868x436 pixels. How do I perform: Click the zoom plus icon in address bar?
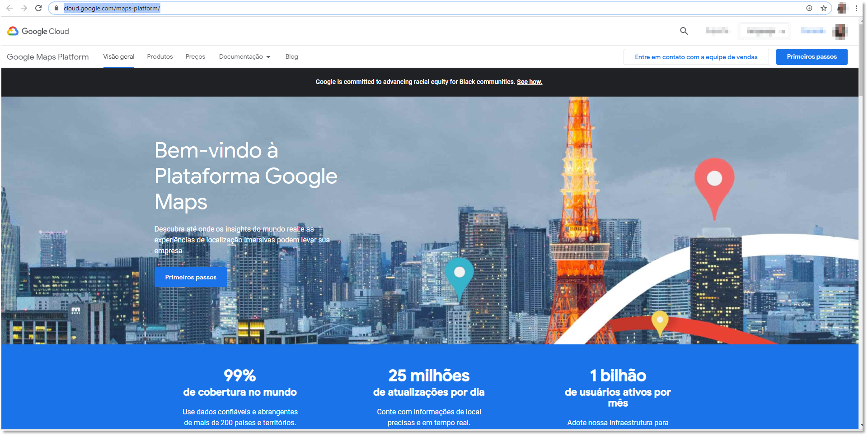(x=809, y=8)
